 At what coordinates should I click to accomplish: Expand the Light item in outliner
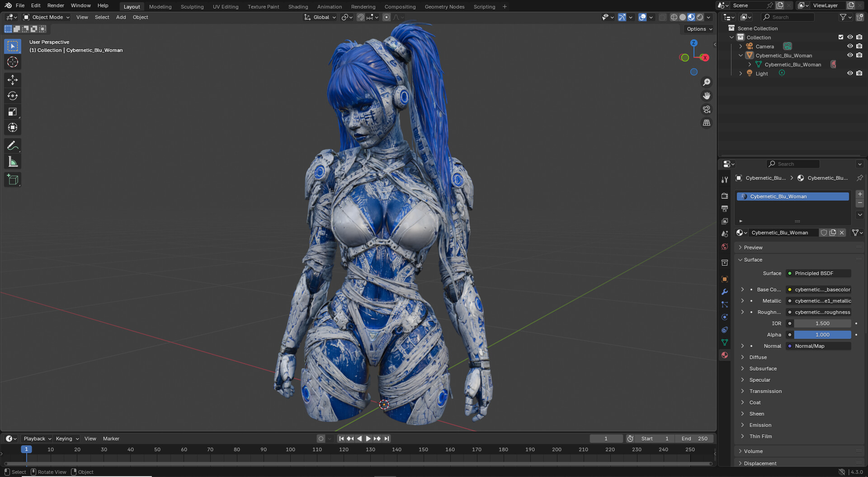tap(741, 73)
